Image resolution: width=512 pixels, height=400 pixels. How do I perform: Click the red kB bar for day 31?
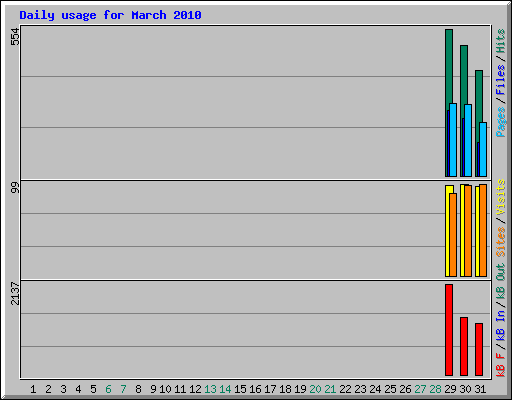(479, 349)
